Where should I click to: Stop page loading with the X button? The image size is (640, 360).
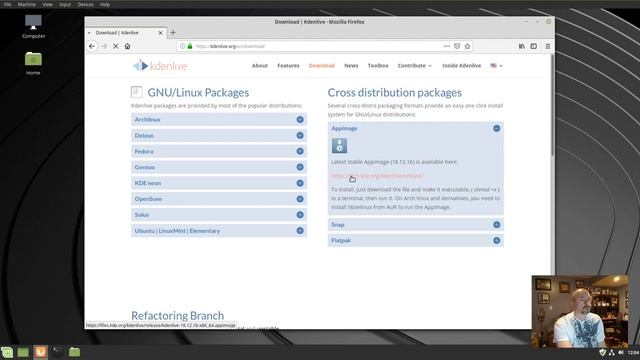pyautogui.click(x=116, y=47)
